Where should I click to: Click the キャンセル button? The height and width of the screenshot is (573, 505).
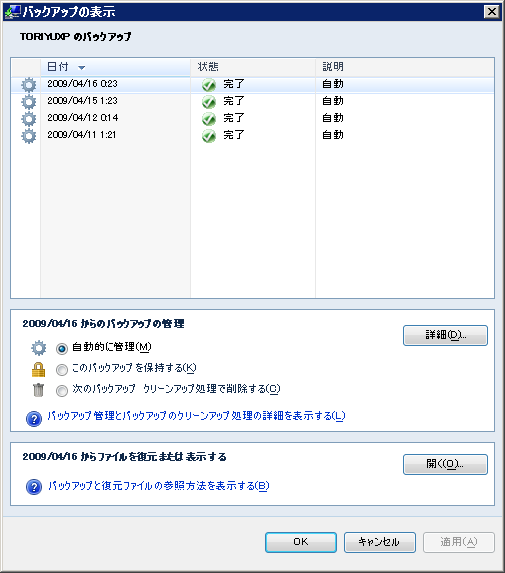coord(380,542)
